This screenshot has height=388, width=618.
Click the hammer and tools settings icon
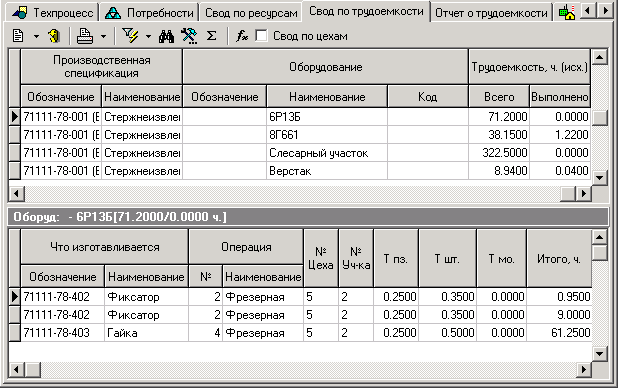click(189, 36)
